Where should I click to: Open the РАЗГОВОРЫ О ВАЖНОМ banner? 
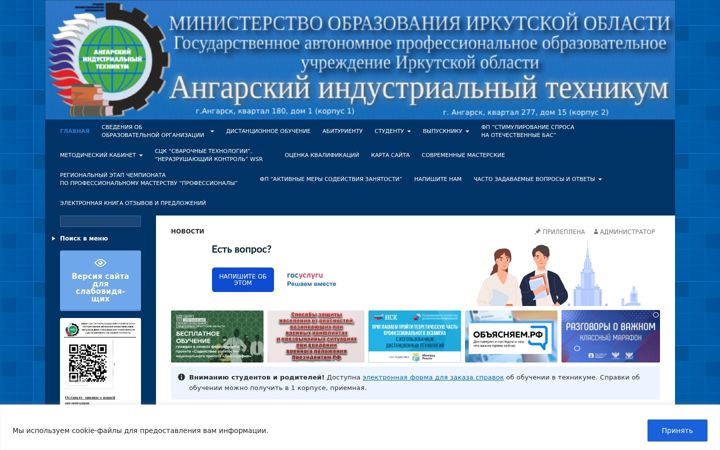(x=611, y=336)
